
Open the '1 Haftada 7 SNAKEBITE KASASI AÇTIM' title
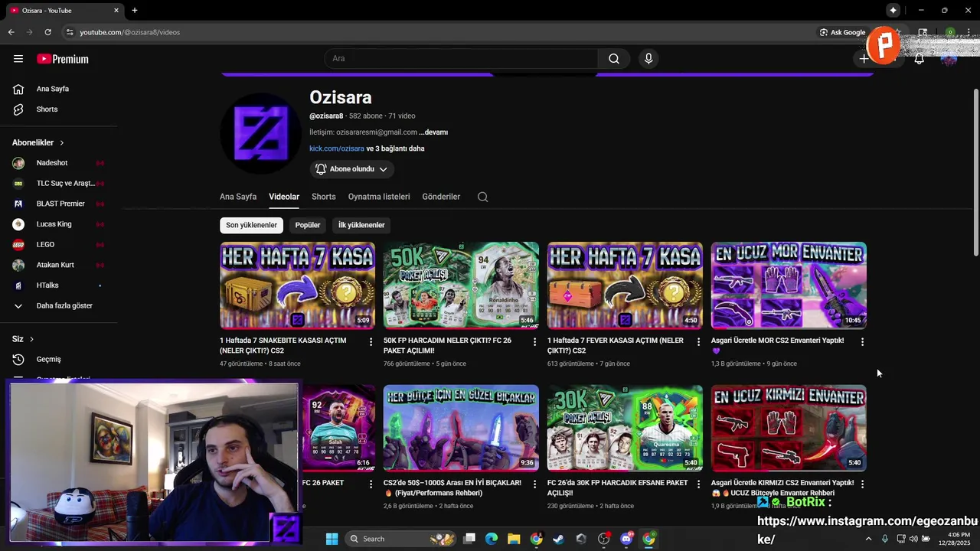coord(283,345)
